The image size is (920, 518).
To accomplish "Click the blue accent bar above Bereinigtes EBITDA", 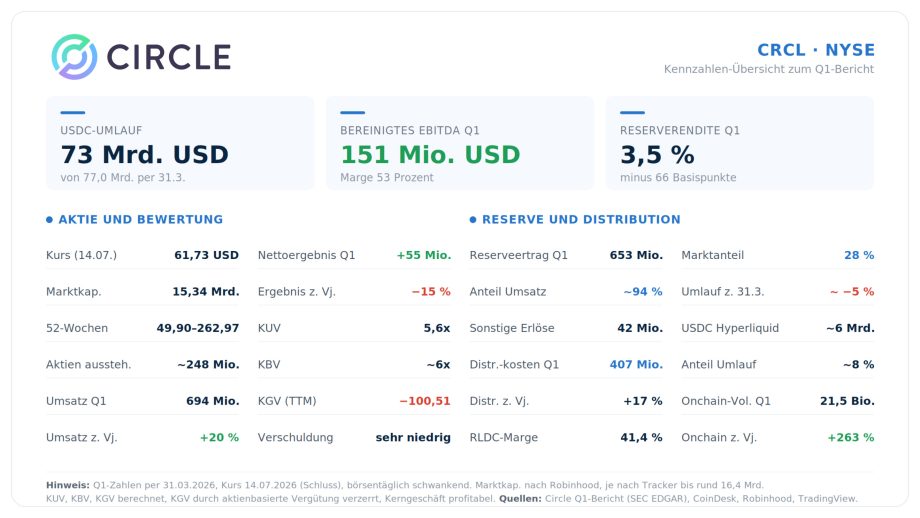I will point(353,112).
